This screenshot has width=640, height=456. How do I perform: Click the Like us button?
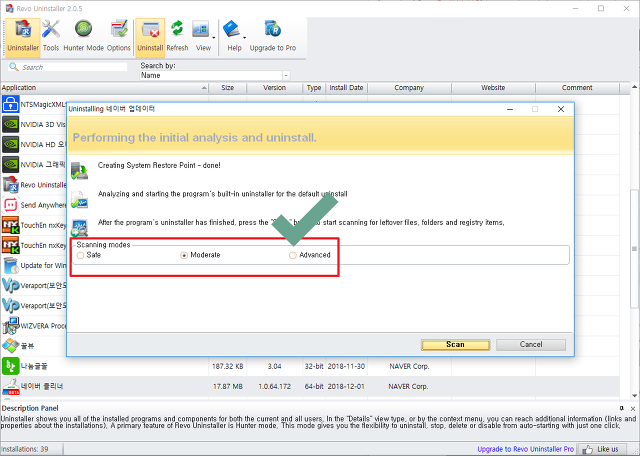(x=604, y=449)
